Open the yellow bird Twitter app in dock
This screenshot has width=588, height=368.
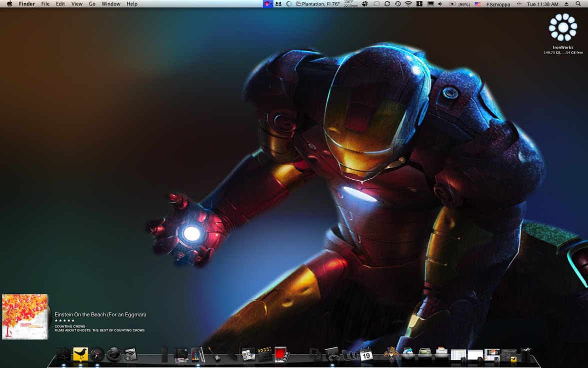(80, 354)
